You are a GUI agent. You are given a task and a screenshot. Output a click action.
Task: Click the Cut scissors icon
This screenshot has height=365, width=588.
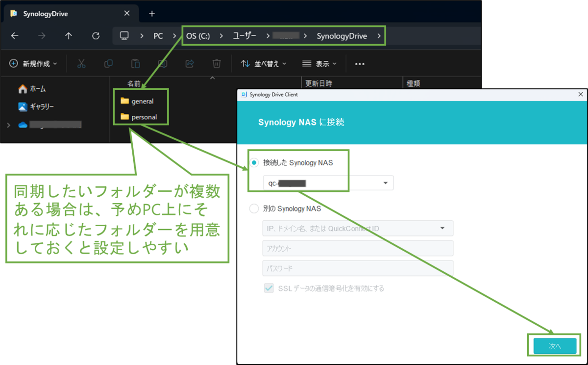click(81, 63)
